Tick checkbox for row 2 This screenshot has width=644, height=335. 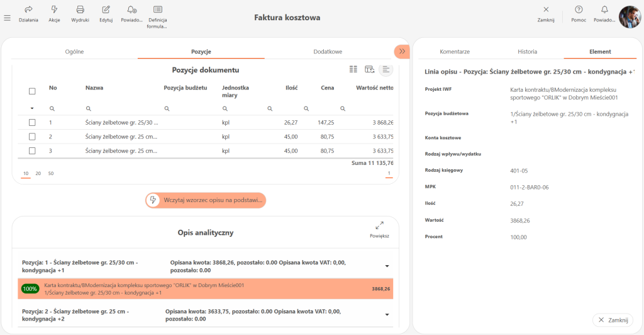coord(32,137)
